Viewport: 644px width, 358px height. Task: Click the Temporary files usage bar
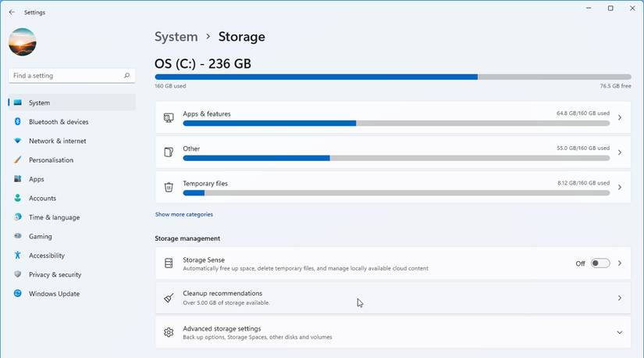tap(397, 193)
